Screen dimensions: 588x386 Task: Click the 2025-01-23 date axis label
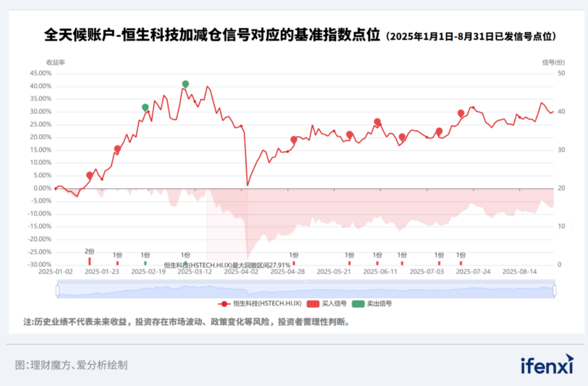point(102,272)
